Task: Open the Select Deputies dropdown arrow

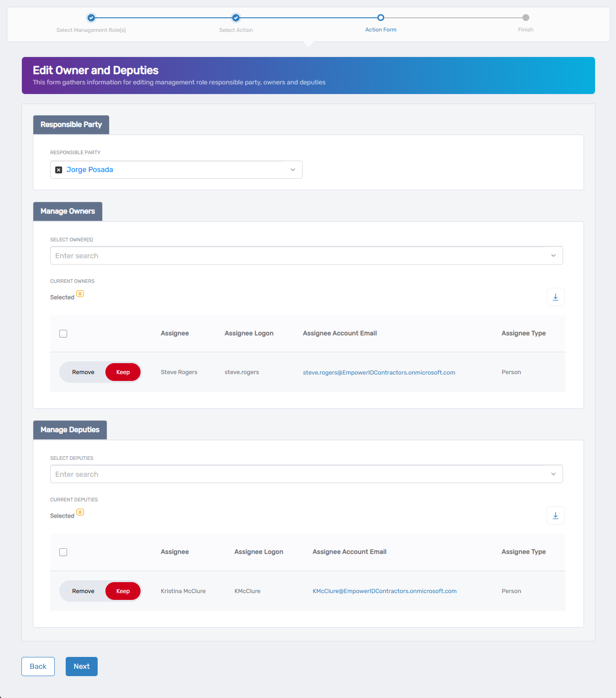Action: click(x=553, y=474)
